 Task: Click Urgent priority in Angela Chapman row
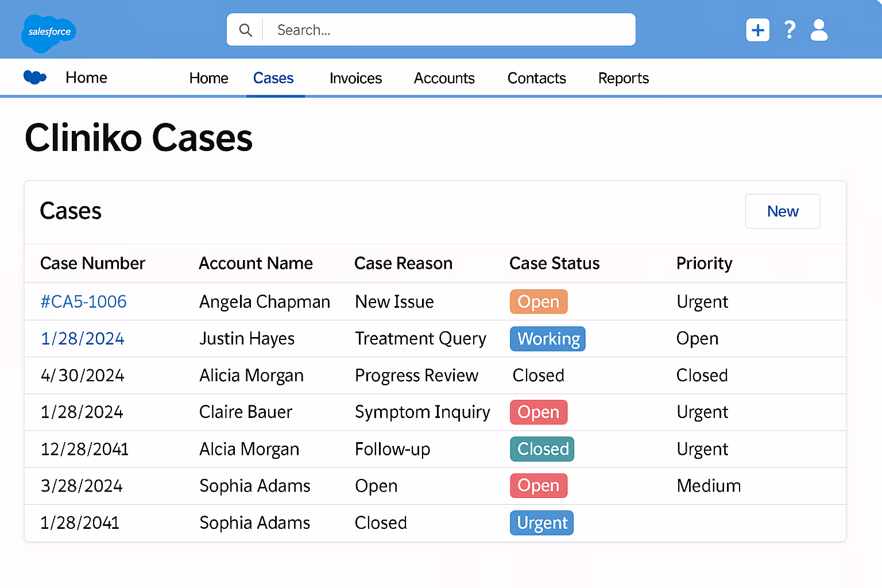[x=702, y=302]
